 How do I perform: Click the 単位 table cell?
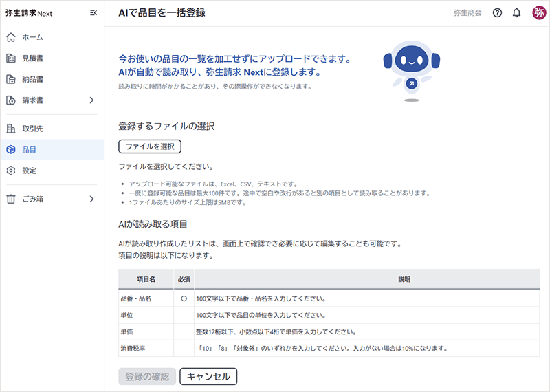(x=146, y=315)
